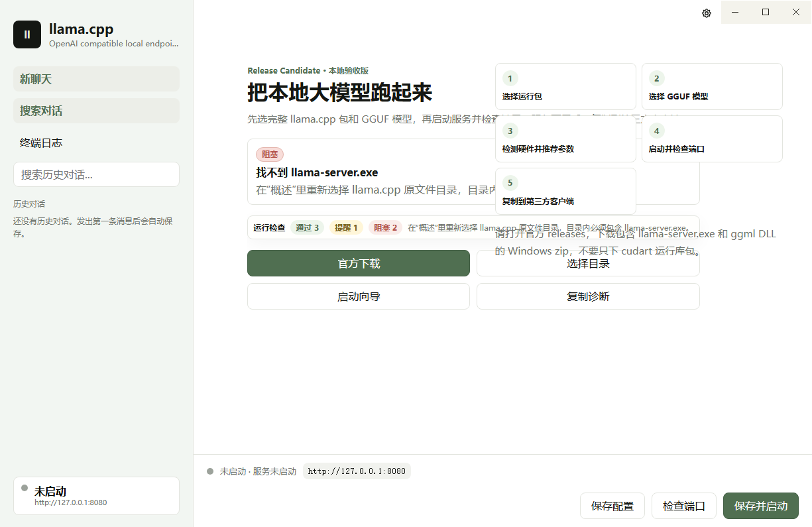Click the llama.cpp logo icon

point(27,34)
